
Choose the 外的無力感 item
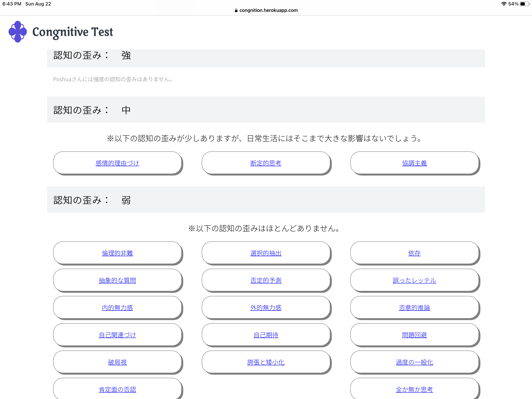[x=266, y=308]
